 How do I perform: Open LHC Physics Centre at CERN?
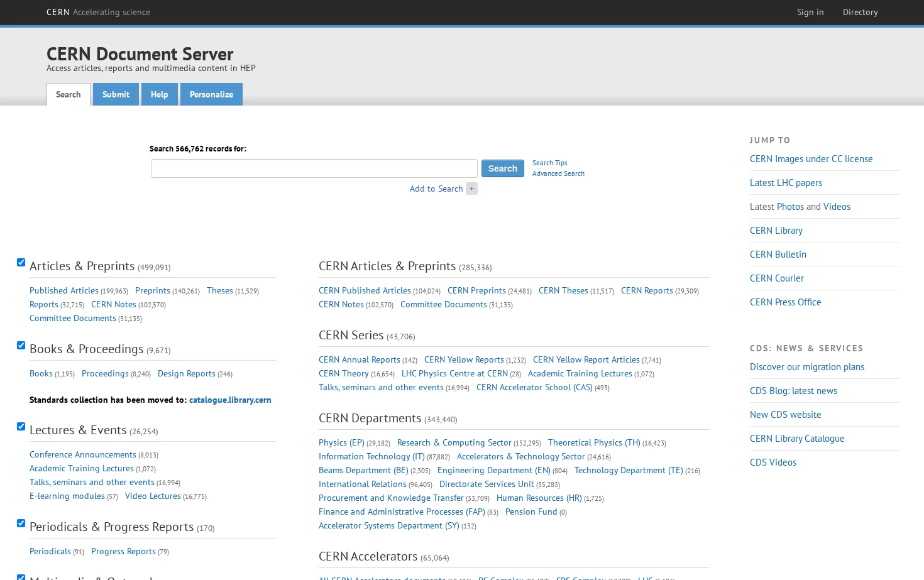point(454,373)
